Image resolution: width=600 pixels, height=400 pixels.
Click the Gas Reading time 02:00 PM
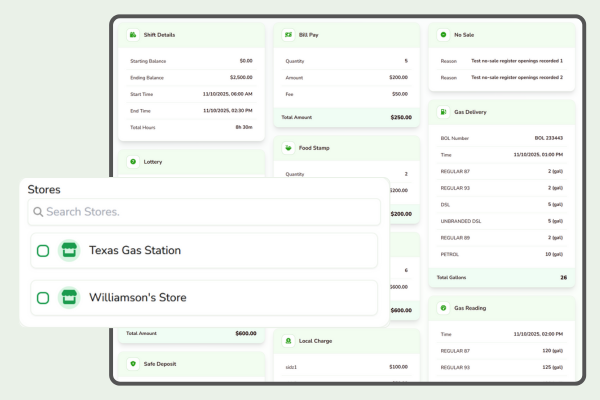(538, 334)
